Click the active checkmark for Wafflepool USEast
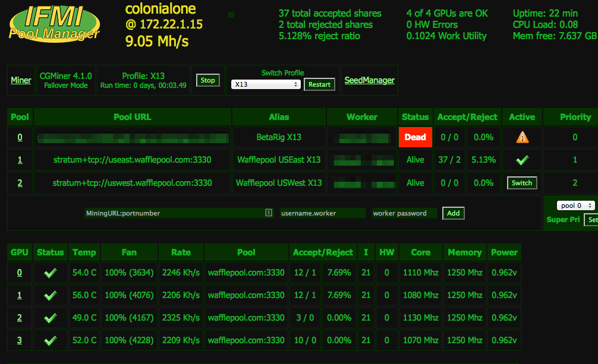 pos(522,160)
